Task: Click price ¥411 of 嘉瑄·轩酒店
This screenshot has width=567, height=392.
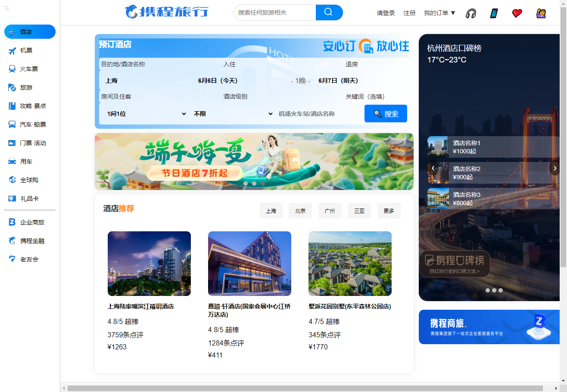Action: [x=215, y=355]
